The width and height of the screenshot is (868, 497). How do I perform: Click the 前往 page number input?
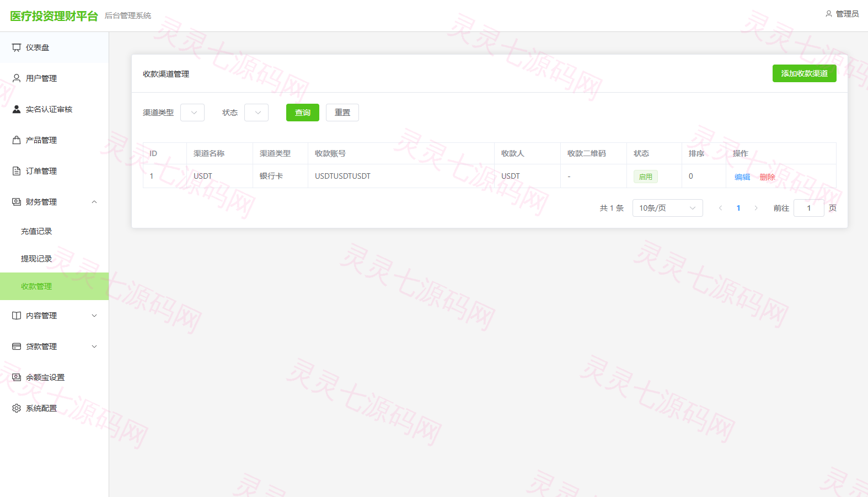[x=809, y=208]
